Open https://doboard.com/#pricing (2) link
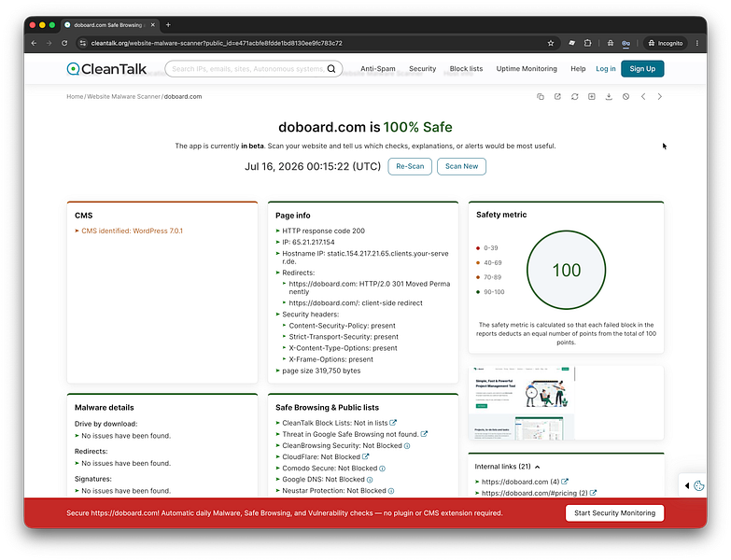731x560 pixels. pos(535,493)
